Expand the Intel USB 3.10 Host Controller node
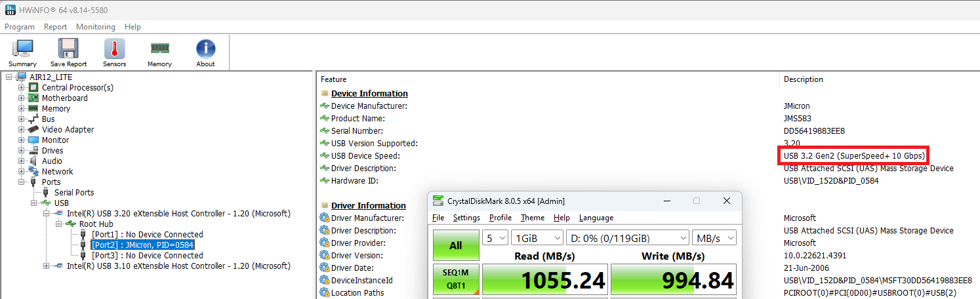This screenshot has width=980, height=299. tap(47, 266)
